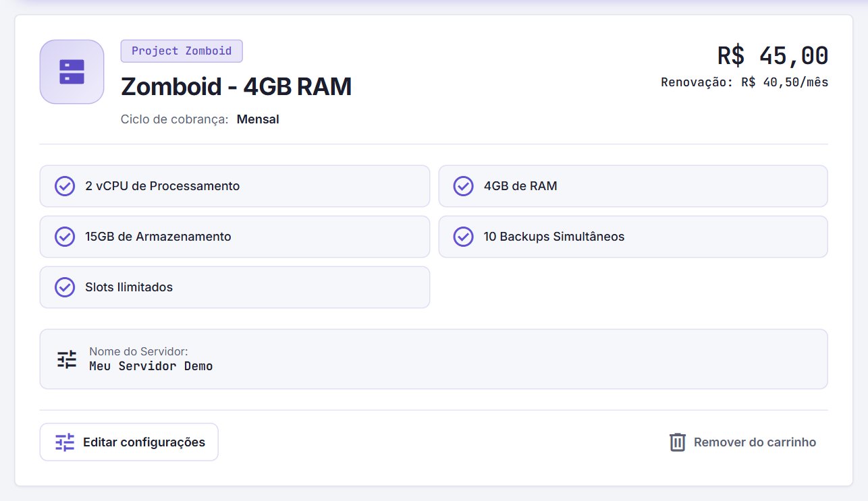Click the checkmark icon for Slots Ilimitados

[x=64, y=287]
